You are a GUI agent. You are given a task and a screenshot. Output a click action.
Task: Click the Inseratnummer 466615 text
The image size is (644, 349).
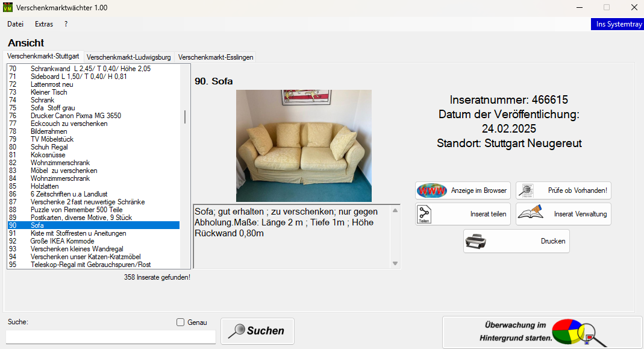[509, 100]
